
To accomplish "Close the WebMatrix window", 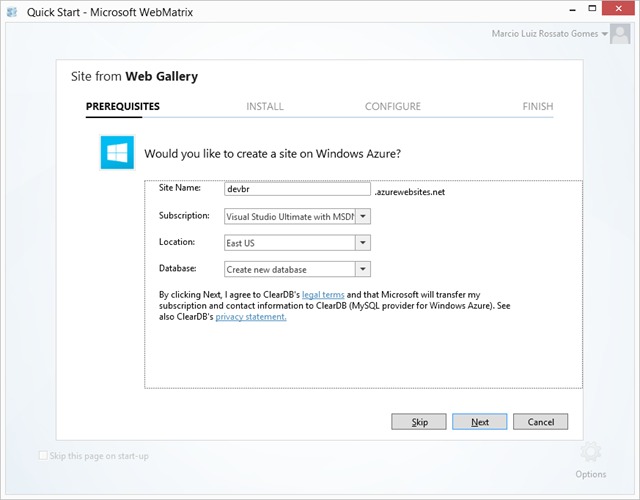I will click(618, 8).
